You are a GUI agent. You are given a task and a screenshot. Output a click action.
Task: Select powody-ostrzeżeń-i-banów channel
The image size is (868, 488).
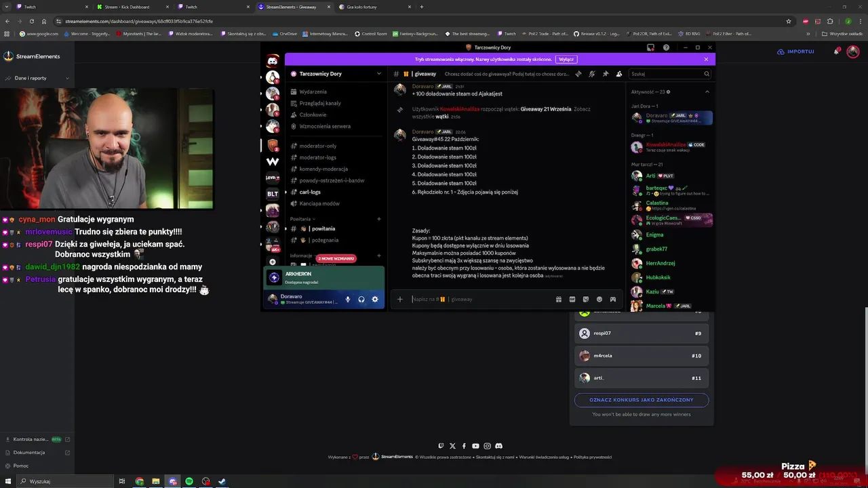335,180
